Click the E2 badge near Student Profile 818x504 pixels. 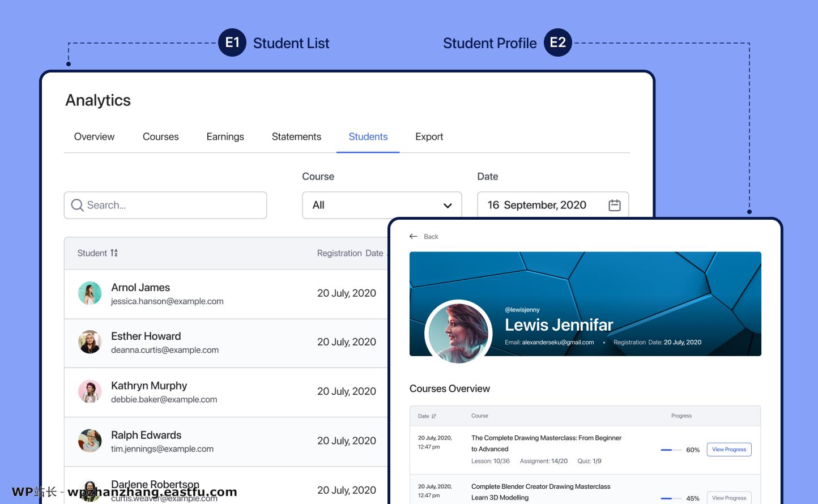[x=558, y=42]
